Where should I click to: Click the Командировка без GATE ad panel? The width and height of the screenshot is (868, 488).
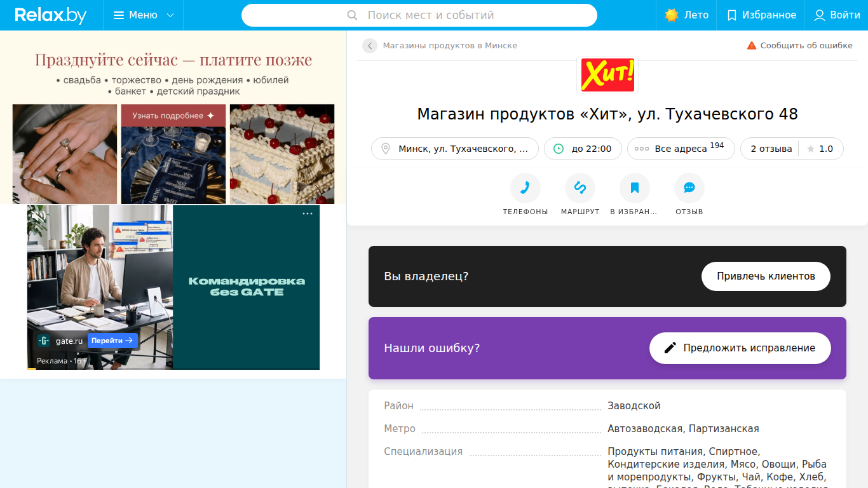coord(247,287)
